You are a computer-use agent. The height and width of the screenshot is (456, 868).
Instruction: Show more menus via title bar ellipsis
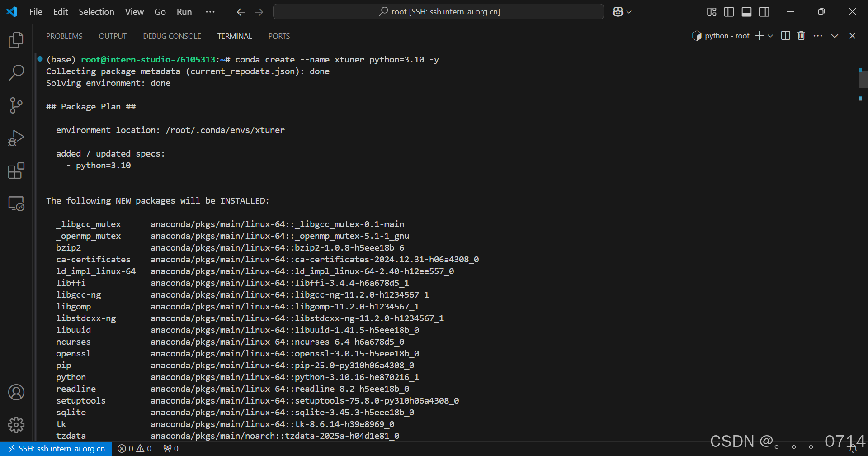click(x=210, y=12)
